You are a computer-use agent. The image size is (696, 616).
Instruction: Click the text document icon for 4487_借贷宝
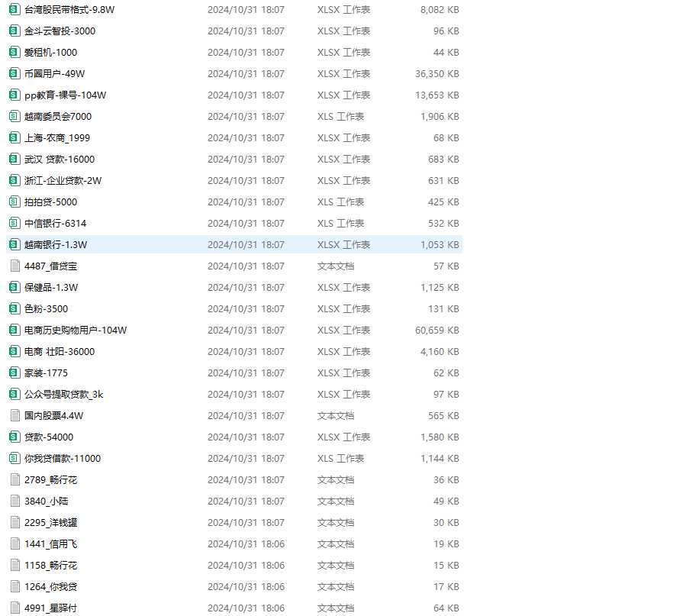tap(15, 266)
